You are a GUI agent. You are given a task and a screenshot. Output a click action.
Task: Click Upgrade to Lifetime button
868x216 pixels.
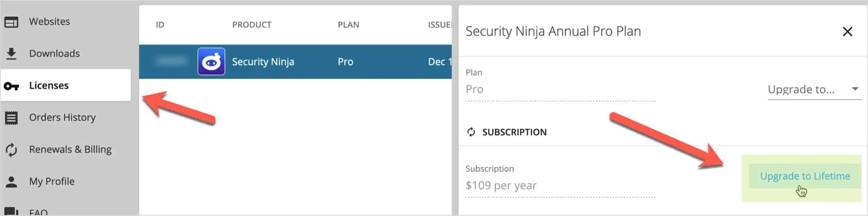tap(805, 176)
